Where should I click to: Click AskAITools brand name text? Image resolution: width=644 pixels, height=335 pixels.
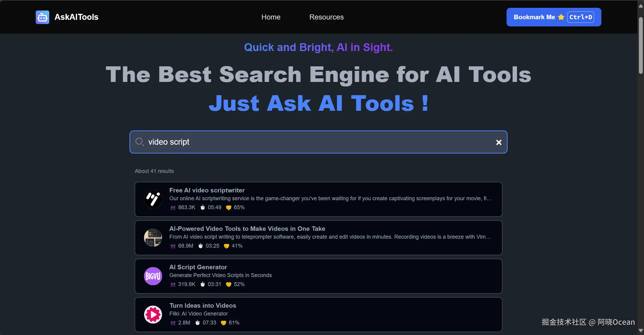pyautogui.click(x=76, y=17)
